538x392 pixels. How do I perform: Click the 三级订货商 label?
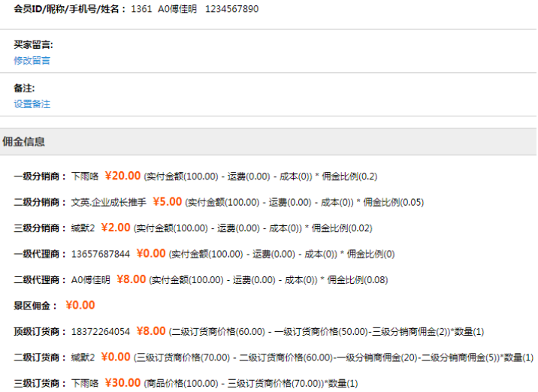(39, 383)
